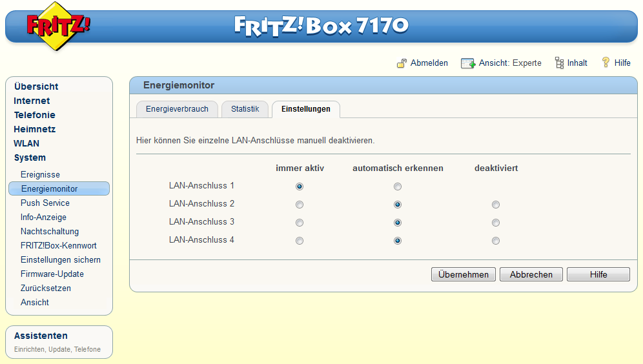Open Zurücksetzen page

click(46, 288)
